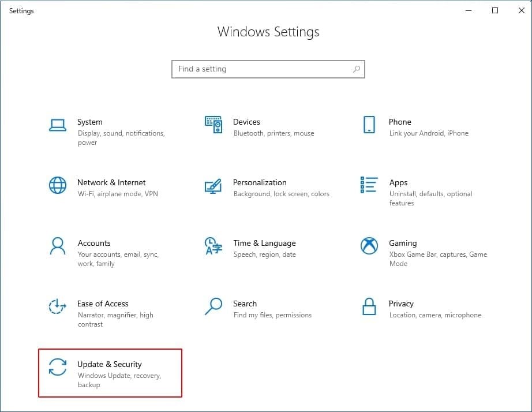This screenshot has width=532, height=412.
Task: Click 'Background, lock screen, colors' text
Action: [x=282, y=194]
